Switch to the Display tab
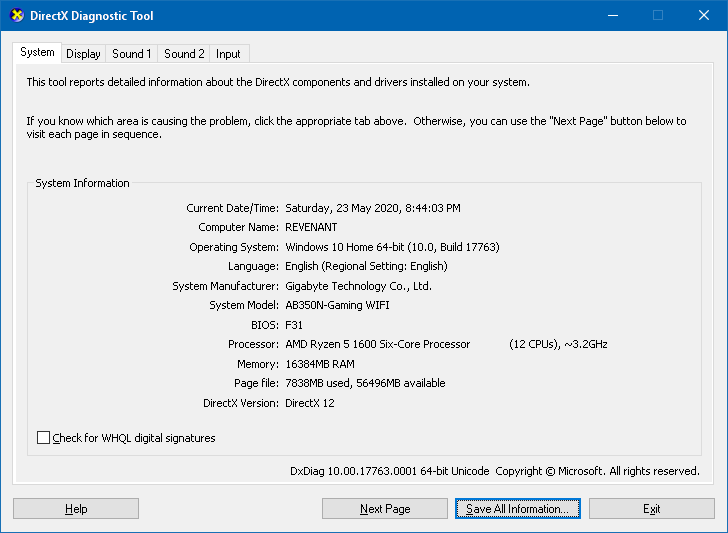Viewport: 728px width, 533px height. [83, 54]
